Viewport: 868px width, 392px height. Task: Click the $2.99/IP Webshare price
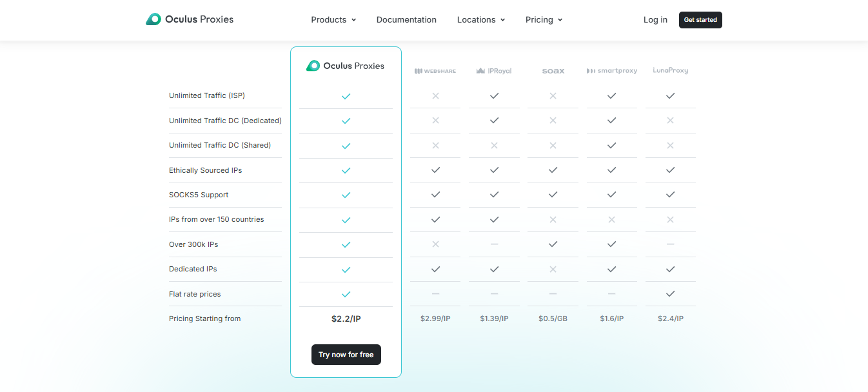pyautogui.click(x=435, y=318)
